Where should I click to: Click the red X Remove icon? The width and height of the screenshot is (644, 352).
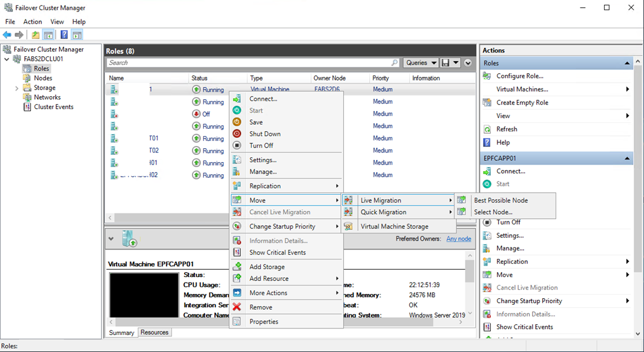coord(237,307)
